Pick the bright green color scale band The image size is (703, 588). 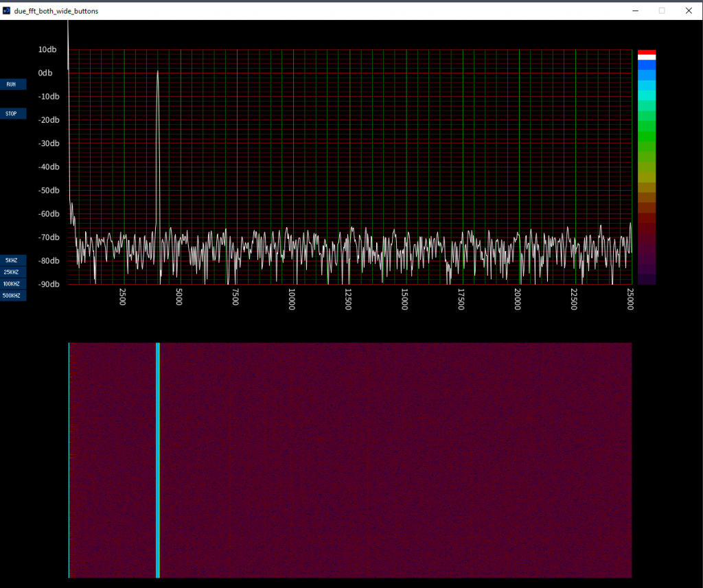click(647, 137)
